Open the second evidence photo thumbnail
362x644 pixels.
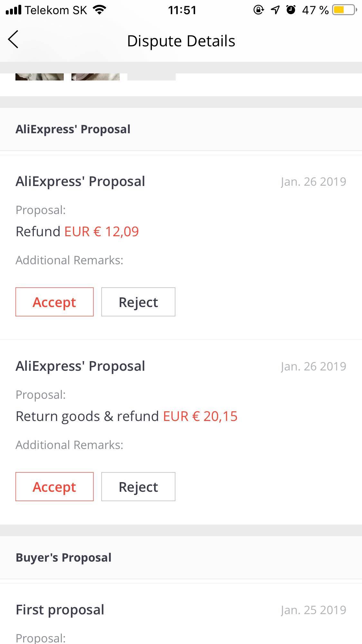pyautogui.click(x=96, y=77)
